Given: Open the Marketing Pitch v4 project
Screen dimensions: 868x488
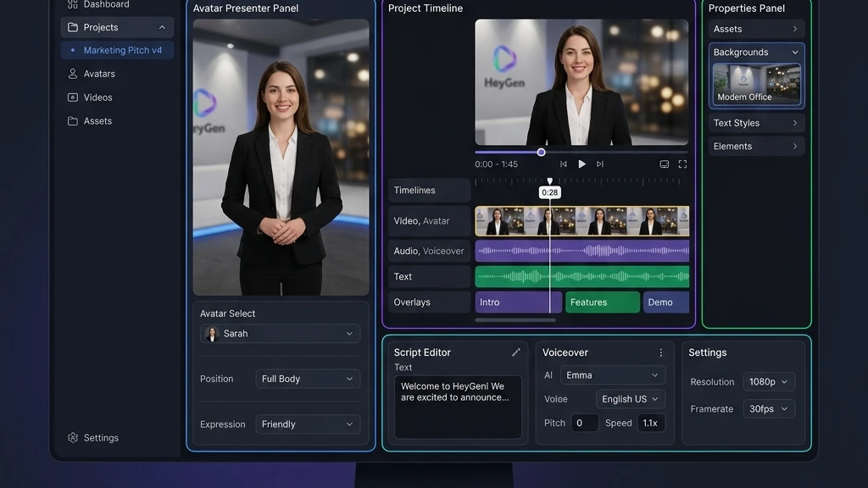Looking at the screenshot, I should tap(117, 50).
